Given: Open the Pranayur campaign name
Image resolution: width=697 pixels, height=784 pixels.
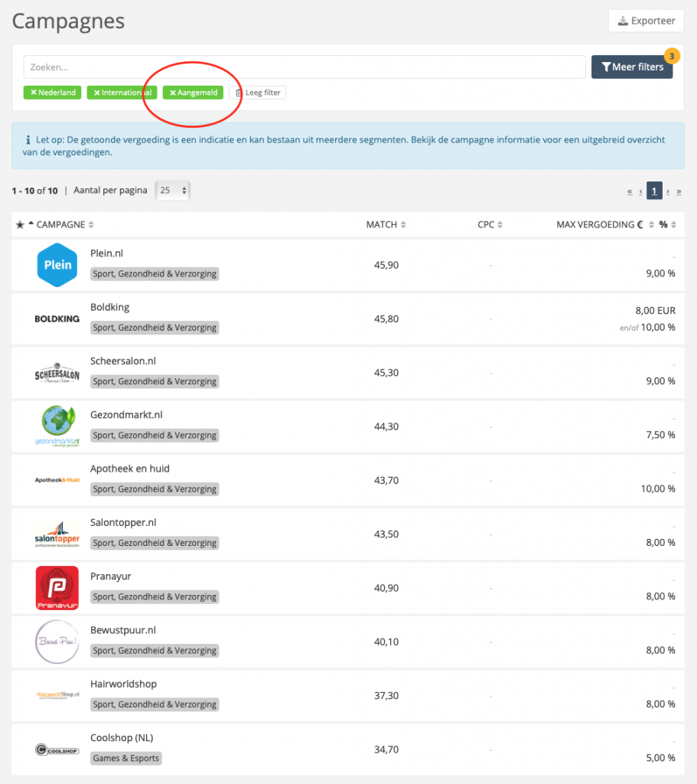Looking at the screenshot, I should (x=111, y=577).
